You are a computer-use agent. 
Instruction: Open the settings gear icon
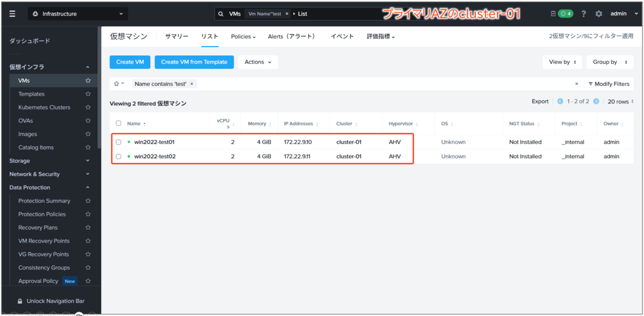(x=599, y=13)
